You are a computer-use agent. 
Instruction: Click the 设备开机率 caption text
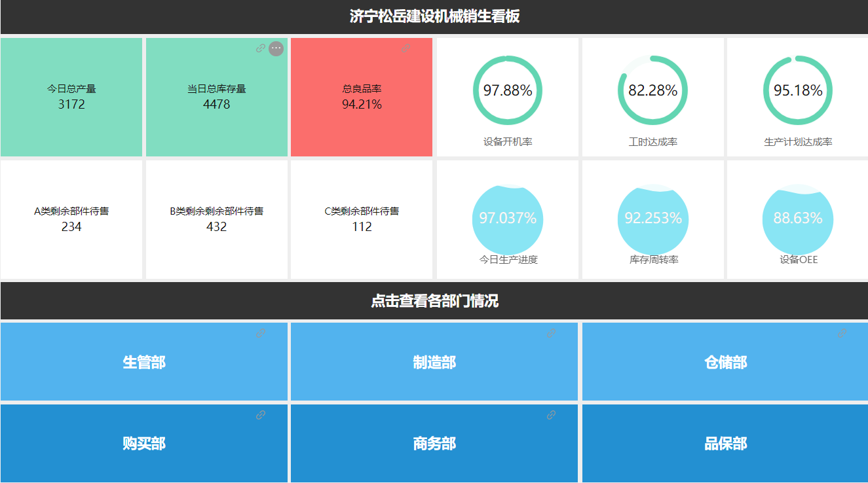click(508, 142)
